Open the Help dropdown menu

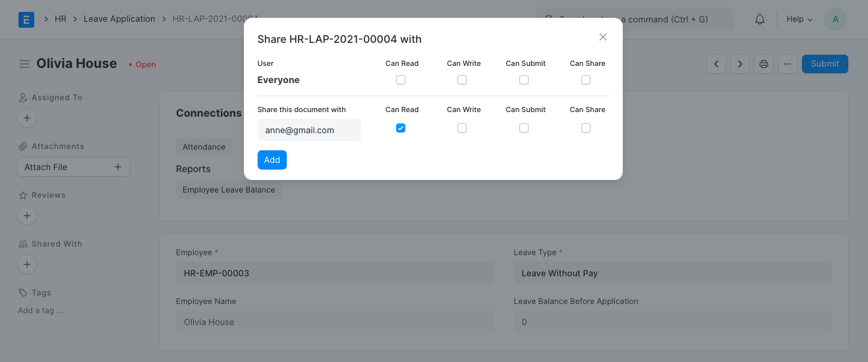click(799, 19)
